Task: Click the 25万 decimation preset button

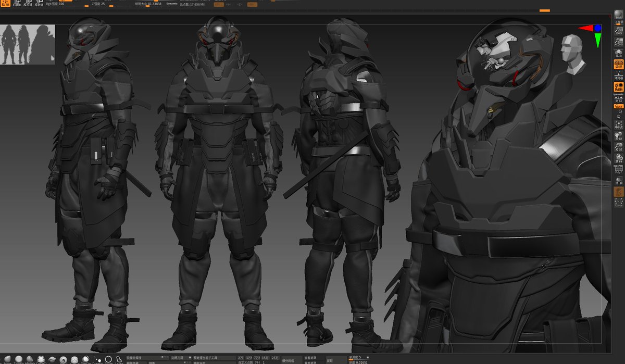Action: (275, 358)
